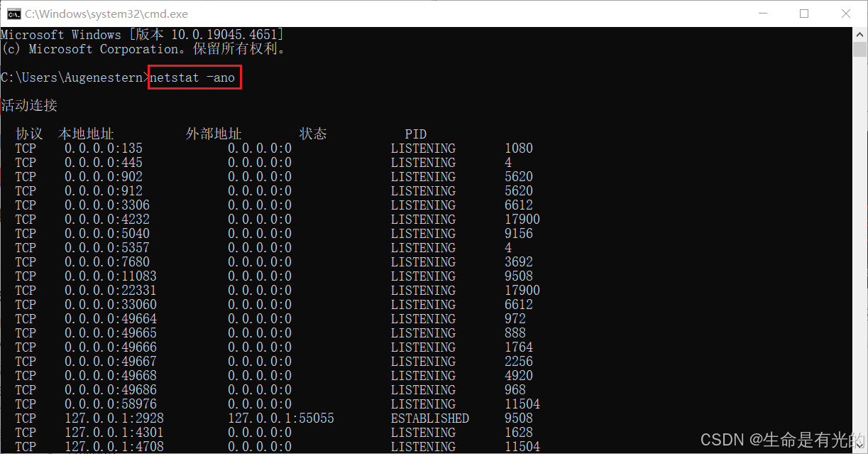Click LISTENING state in port 135 row
Viewport: 868px width, 454px height.
click(x=423, y=148)
